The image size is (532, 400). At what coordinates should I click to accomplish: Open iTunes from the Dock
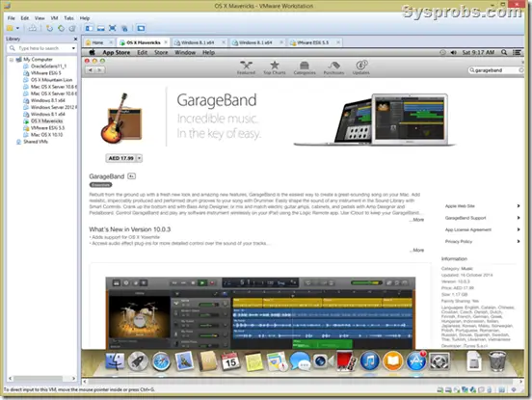click(x=369, y=361)
